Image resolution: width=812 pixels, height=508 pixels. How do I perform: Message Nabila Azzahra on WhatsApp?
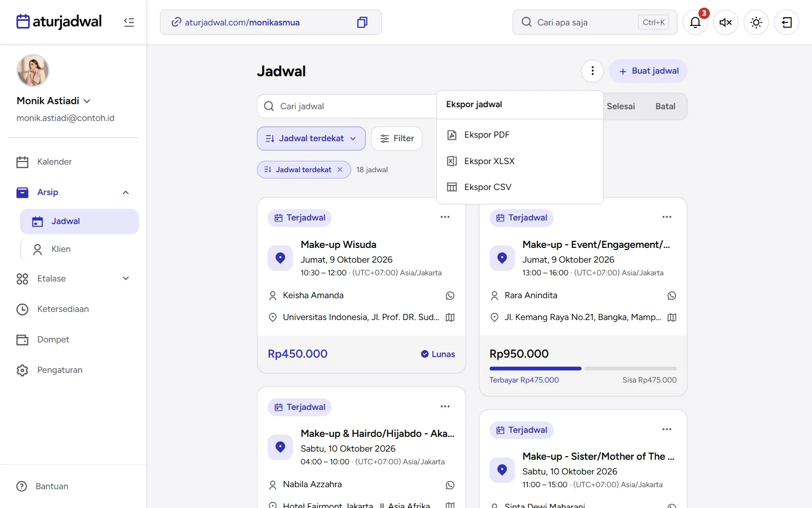(x=450, y=486)
